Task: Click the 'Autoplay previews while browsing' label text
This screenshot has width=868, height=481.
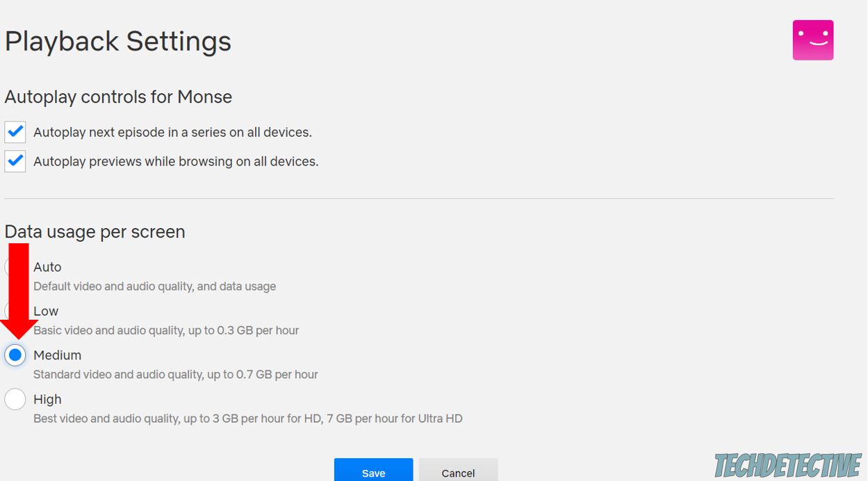Action: tap(176, 161)
